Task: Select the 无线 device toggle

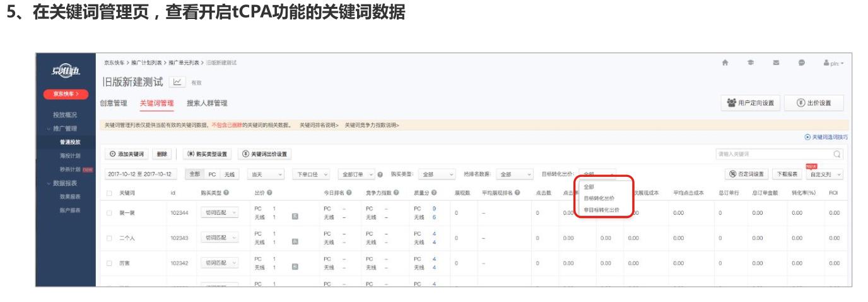Action: click(230, 173)
